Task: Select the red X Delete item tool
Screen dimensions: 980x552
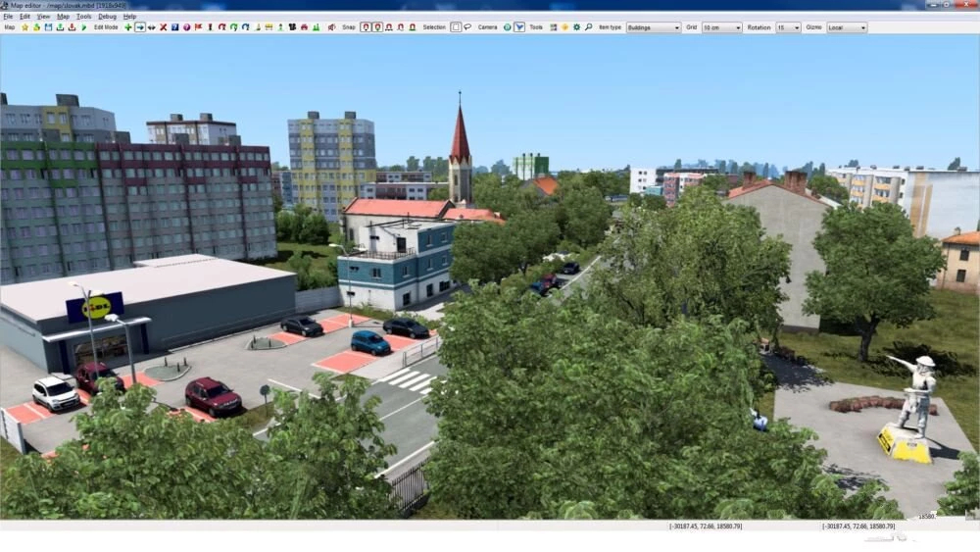Action: 163,27
